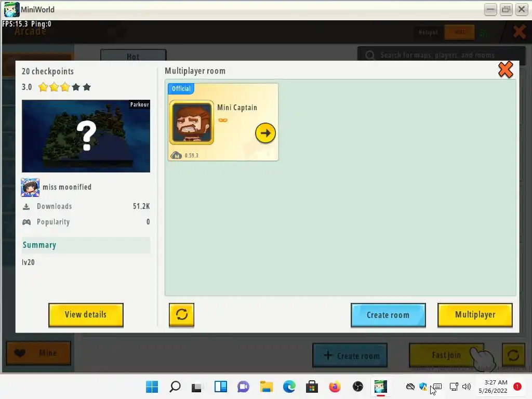Click the yellow Multiplayer button
The height and width of the screenshot is (399, 532).
tap(475, 315)
